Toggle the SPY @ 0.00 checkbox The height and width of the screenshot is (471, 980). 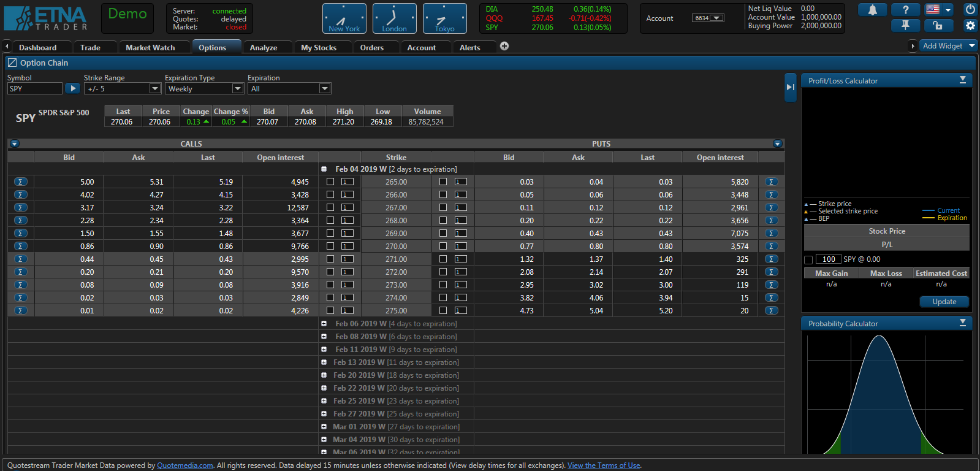(808, 259)
